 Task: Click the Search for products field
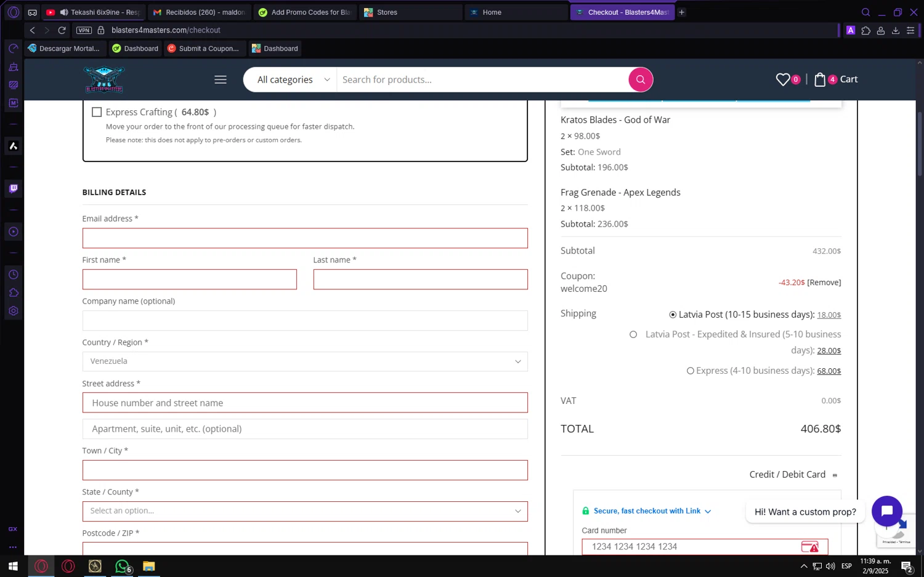[x=482, y=79]
